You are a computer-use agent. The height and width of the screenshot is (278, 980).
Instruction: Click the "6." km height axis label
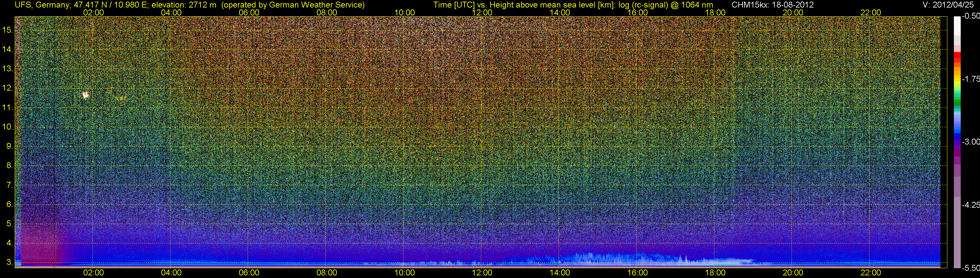coord(10,204)
